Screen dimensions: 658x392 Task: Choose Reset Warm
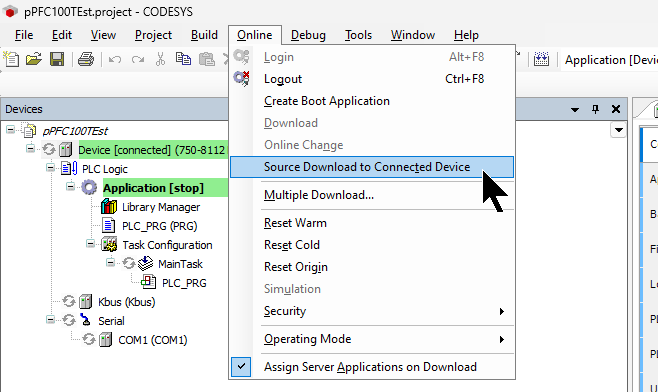point(372,223)
